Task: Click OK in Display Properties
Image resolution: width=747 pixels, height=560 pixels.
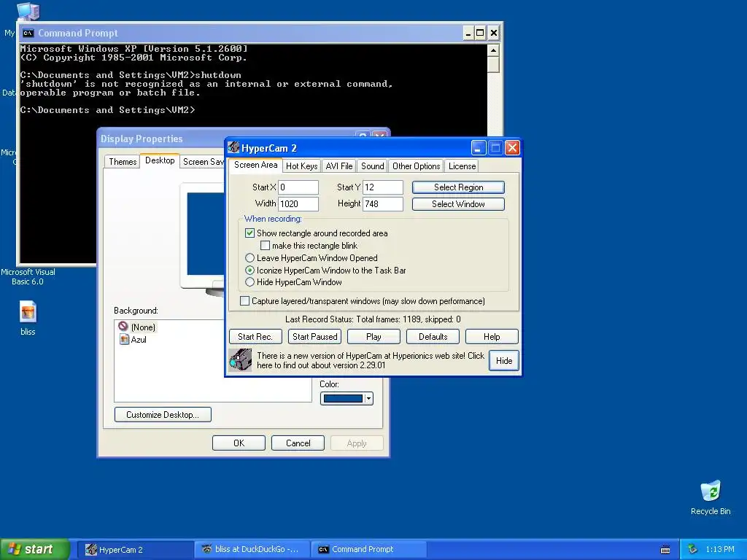Action: pyautogui.click(x=239, y=443)
